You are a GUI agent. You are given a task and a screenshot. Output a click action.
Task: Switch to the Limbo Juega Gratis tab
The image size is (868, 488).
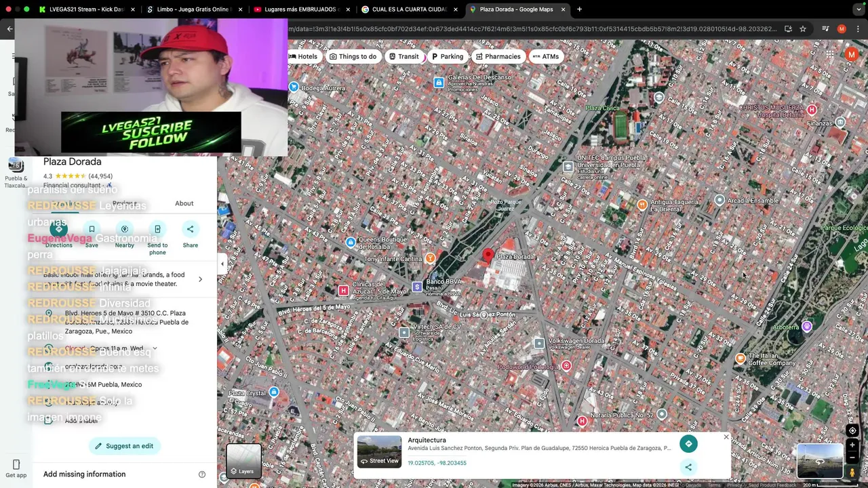[x=195, y=9]
